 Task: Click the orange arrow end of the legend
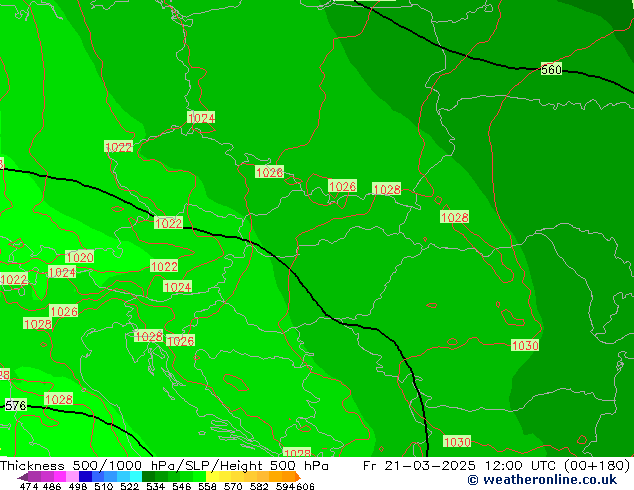[298, 477]
